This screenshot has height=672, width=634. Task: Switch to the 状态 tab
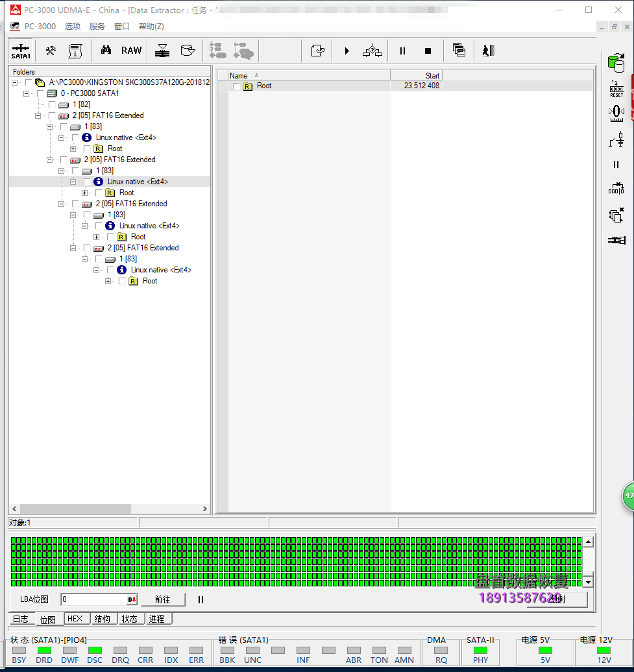(129, 619)
